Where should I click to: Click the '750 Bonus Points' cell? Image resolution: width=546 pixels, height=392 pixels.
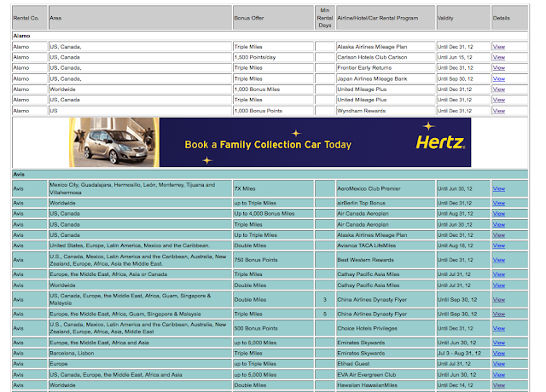273,260
